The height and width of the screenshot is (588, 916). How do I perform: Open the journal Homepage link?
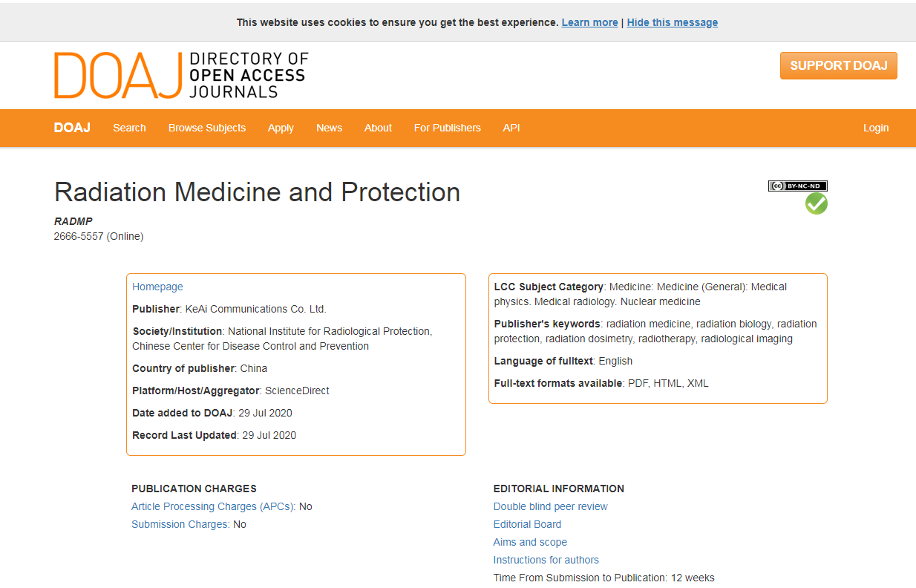tap(157, 287)
